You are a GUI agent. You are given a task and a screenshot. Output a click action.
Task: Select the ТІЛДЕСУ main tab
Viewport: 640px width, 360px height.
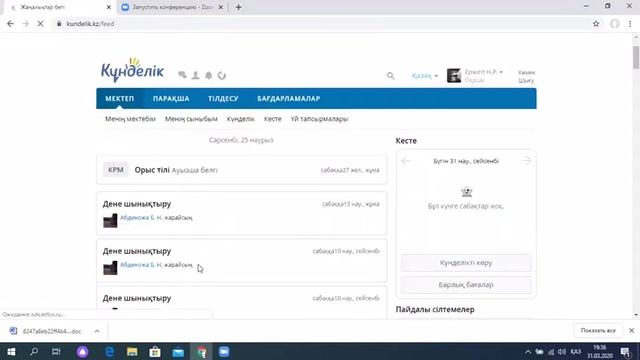(223, 98)
